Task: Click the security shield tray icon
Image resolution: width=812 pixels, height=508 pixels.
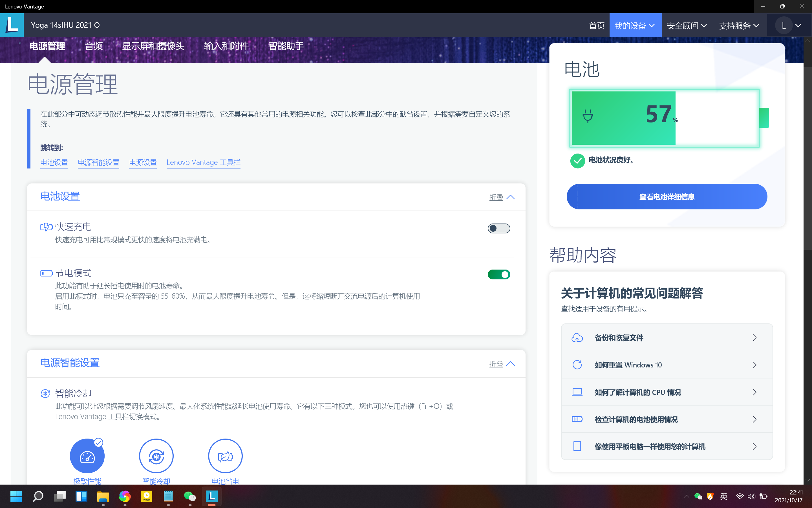Action: 710,497
